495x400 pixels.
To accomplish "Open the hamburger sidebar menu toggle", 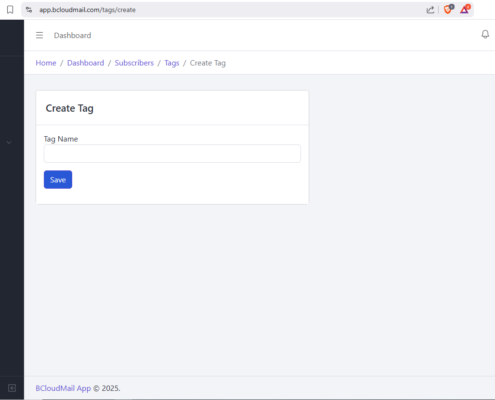I will tap(39, 35).
